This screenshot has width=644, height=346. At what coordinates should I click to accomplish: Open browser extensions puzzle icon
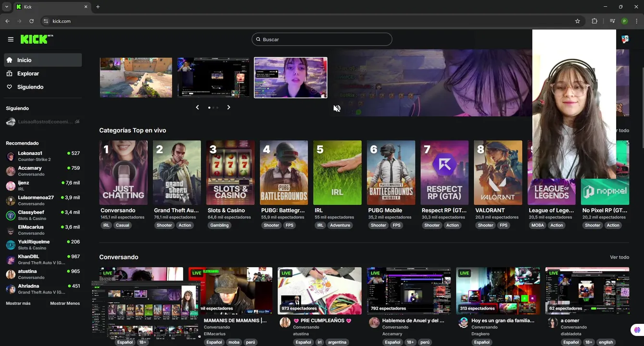tap(594, 21)
